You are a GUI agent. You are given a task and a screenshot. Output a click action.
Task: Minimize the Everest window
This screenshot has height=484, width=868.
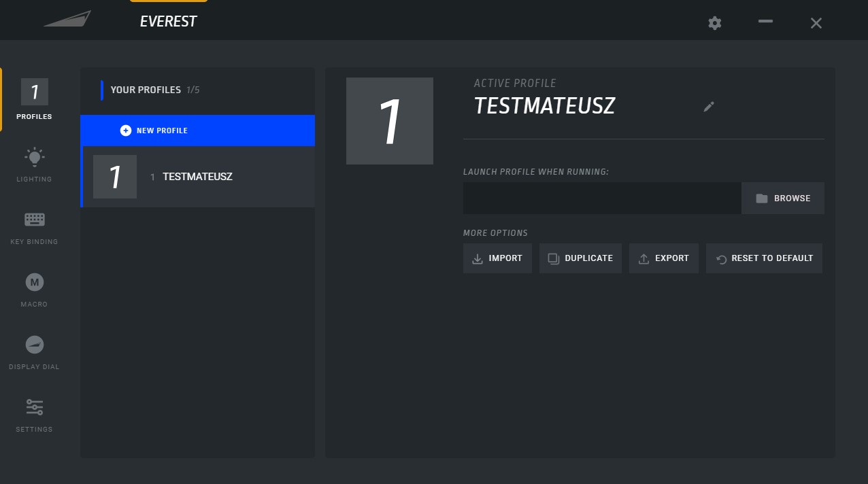765,22
